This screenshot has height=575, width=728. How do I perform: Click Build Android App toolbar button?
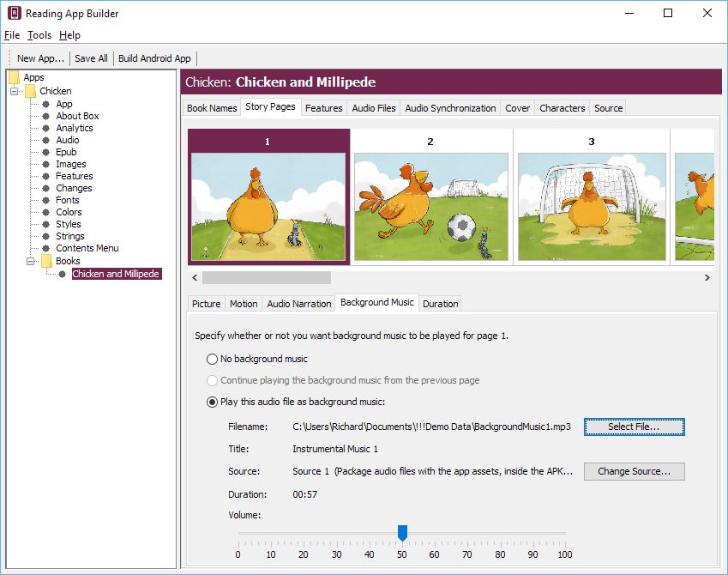coord(154,58)
